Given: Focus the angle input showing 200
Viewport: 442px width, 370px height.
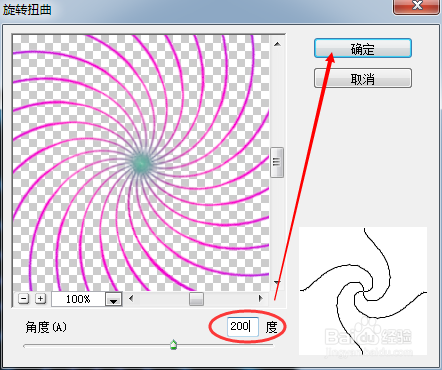Looking at the screenshot, I should click(243, 326).
